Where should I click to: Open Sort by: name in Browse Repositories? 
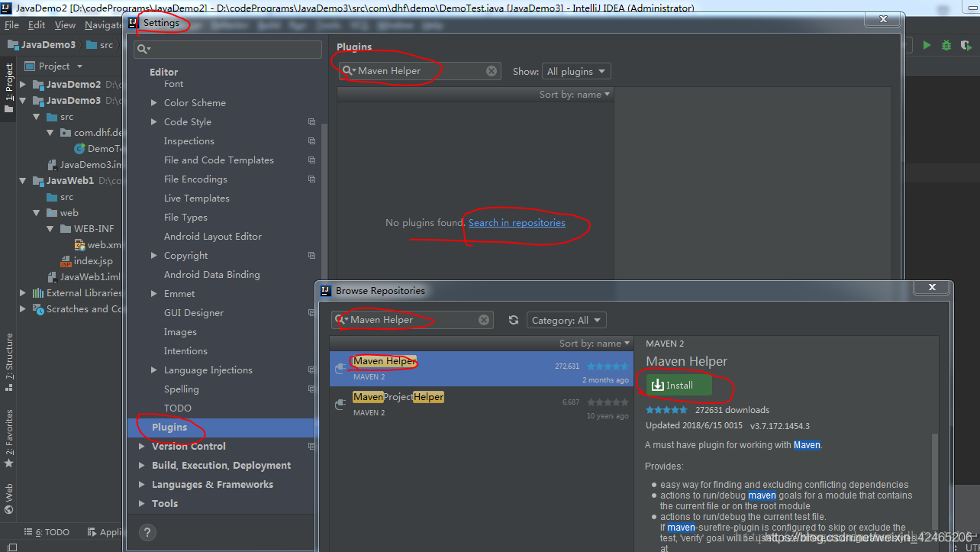595,344
